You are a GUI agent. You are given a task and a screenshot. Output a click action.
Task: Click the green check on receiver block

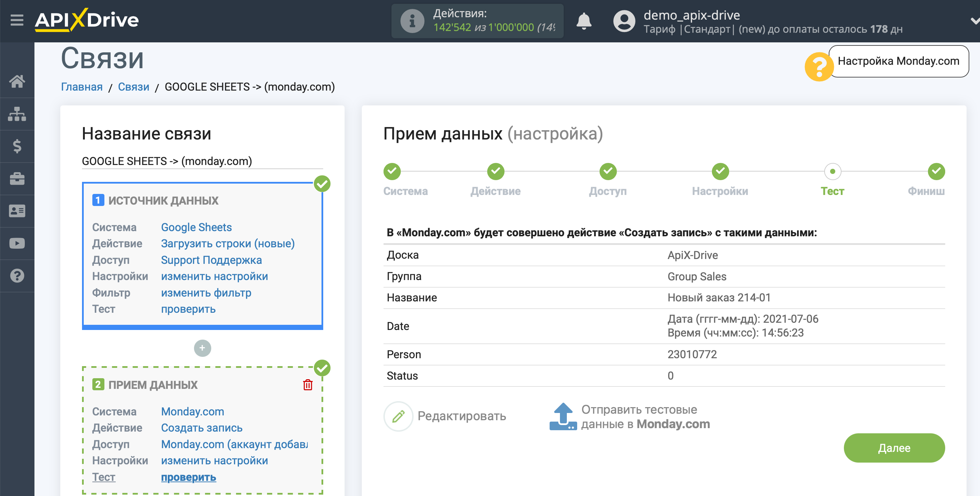[322, 368]
